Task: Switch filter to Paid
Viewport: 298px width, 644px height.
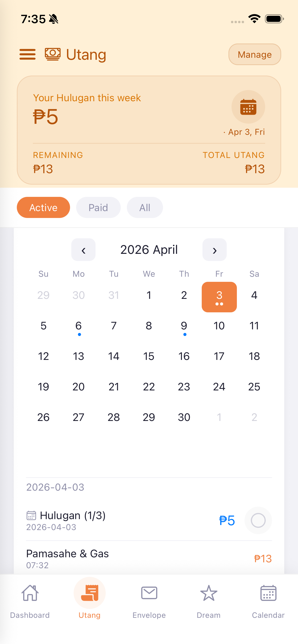Action: (98, 208)
